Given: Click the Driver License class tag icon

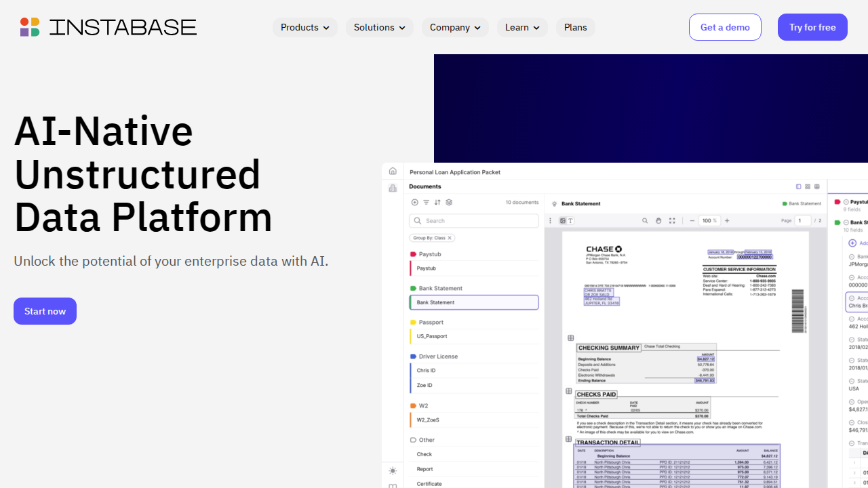Looking at the screenshot, I should click(413, 356).
